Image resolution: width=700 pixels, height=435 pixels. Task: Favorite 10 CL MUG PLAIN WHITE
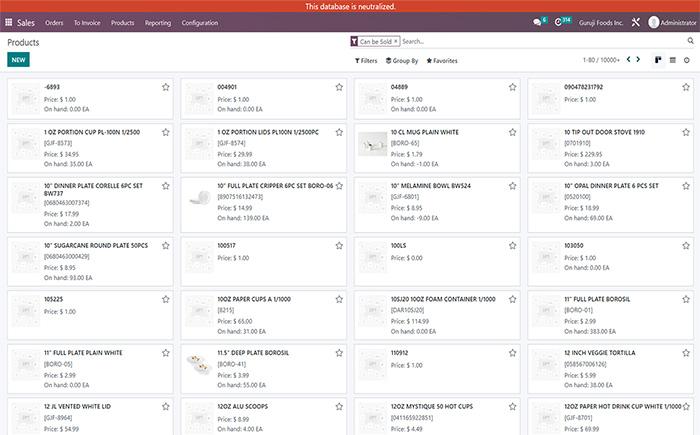point(512,132)
